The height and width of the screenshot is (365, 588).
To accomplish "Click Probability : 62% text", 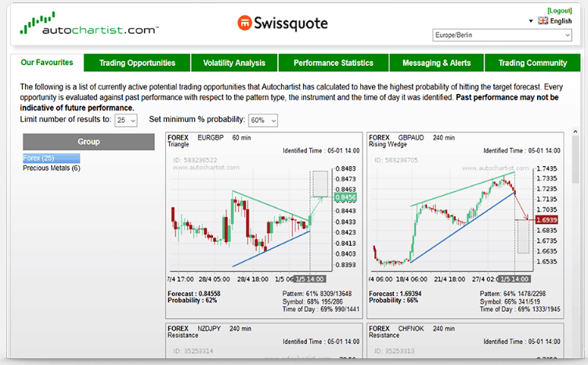I will pyautogui.click(x=193, y=301).
